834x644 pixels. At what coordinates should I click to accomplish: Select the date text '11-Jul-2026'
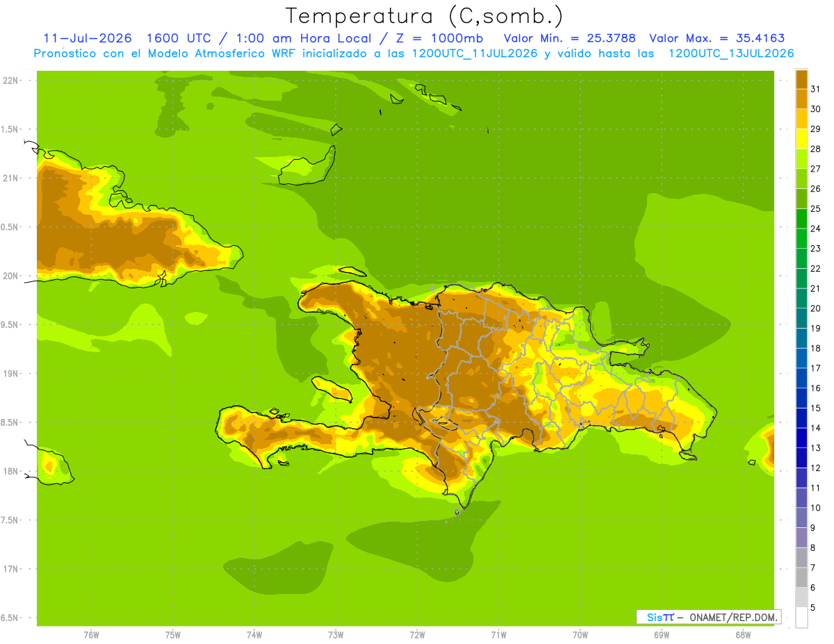[88, 38]
